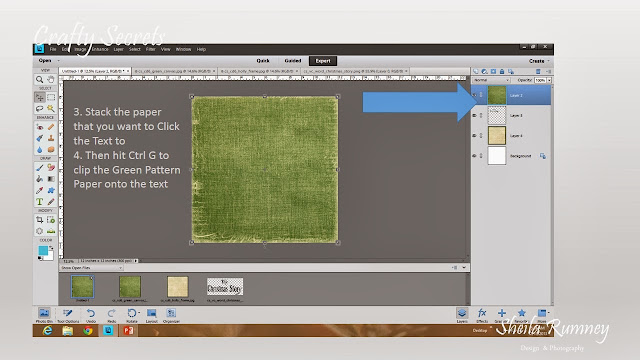Select the Zoom tool
The width and height of the screenshot is (640, 360).
[x=40, y=79]
